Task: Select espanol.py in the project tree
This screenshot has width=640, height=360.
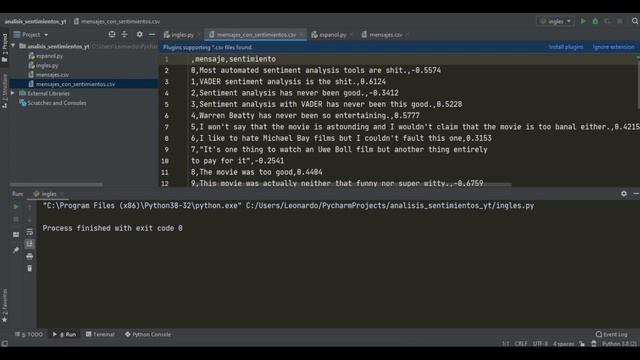Action: (49, 56)
